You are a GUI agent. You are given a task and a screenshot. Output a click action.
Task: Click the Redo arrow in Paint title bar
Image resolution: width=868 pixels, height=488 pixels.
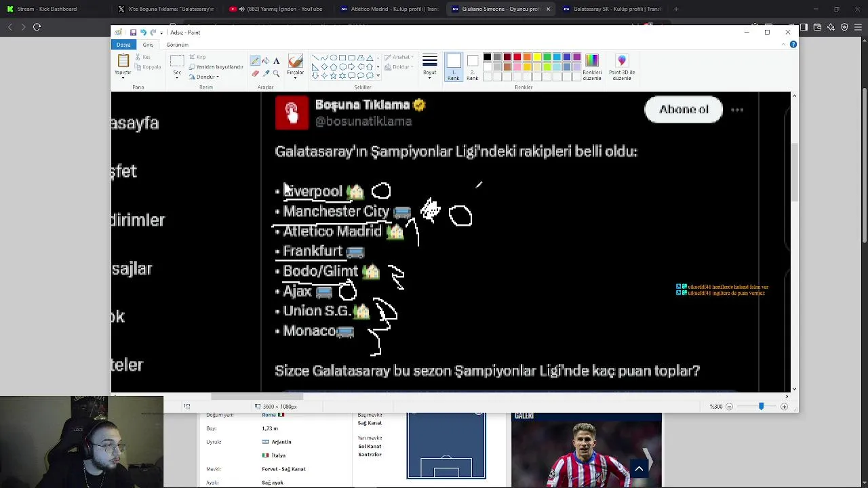coord(153,33)
